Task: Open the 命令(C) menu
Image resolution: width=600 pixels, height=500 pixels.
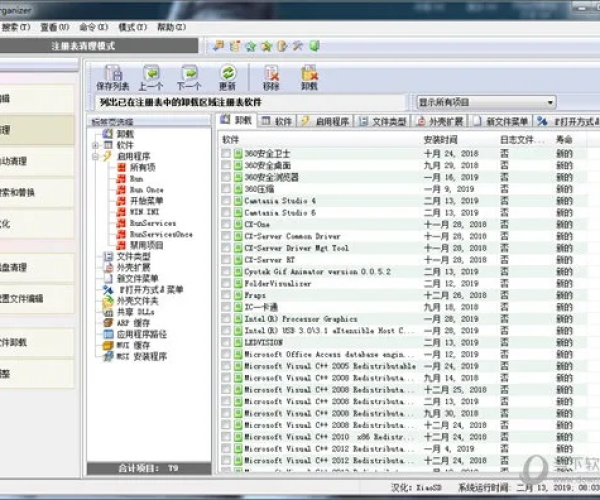Action: tap(94, 27)
